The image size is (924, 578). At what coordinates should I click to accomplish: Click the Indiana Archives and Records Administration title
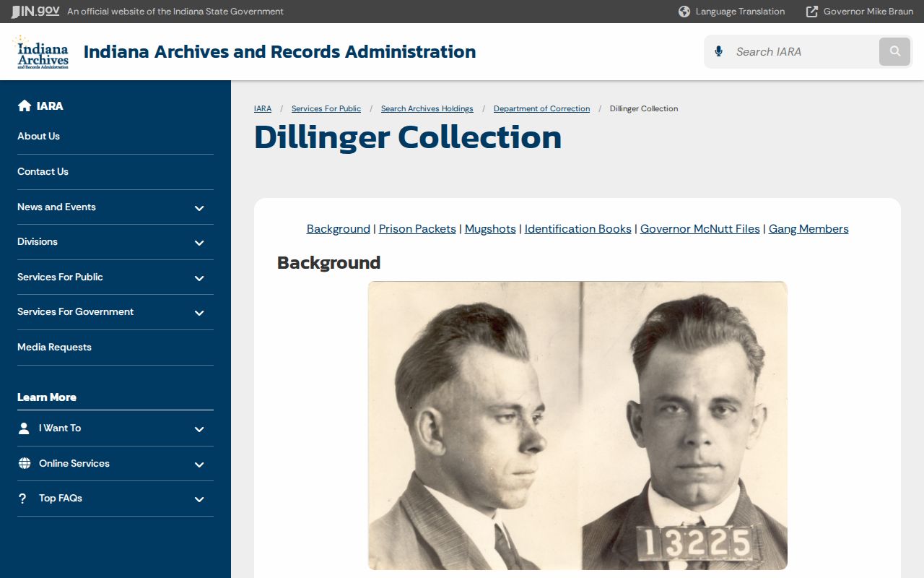(279, 52)
